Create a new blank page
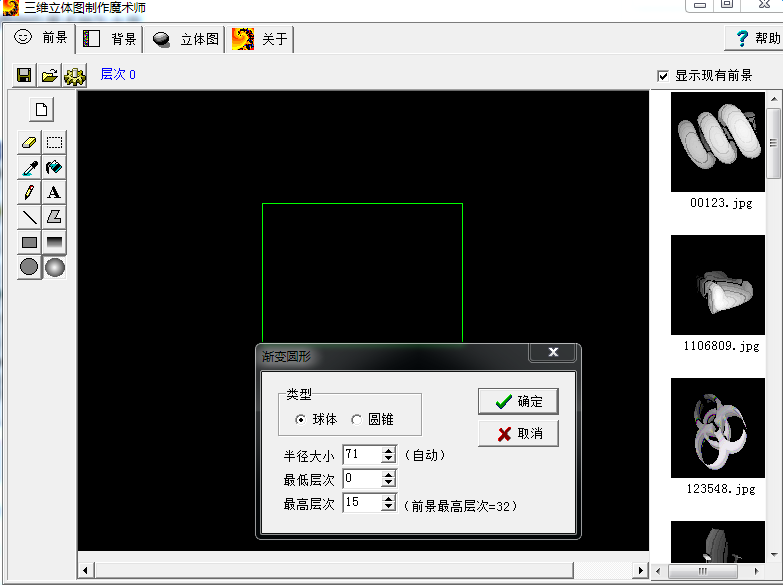The width and height of the screenshot is (783, 585). pos(41,109)
